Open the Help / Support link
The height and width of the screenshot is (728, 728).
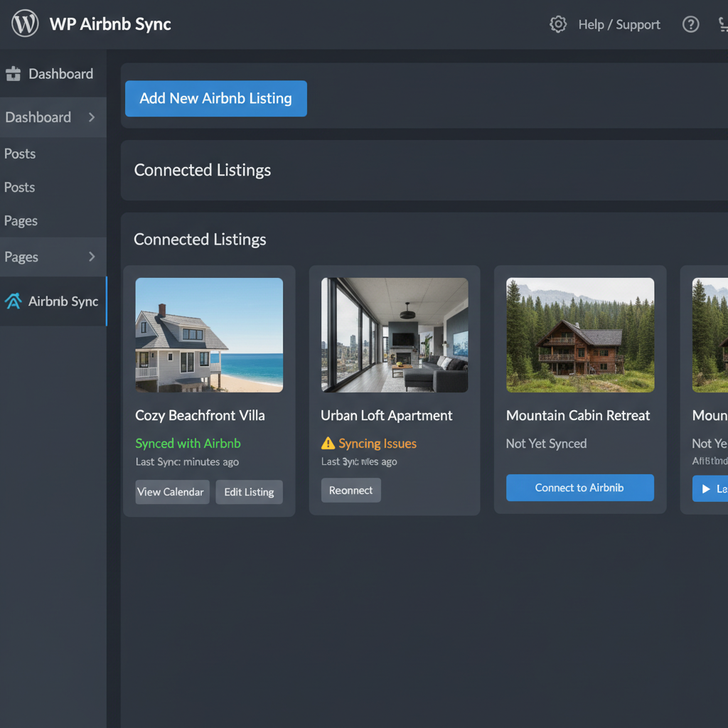[x=619, y=25]
